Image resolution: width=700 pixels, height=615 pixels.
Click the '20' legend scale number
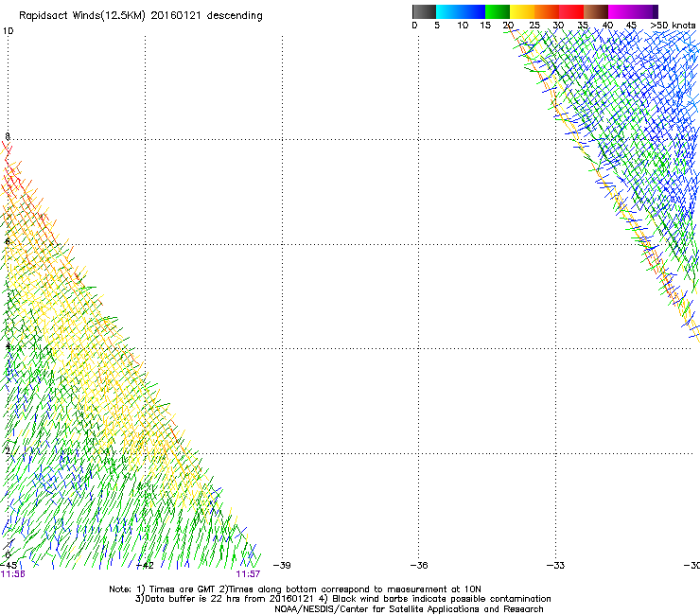(x=508, y=26)
